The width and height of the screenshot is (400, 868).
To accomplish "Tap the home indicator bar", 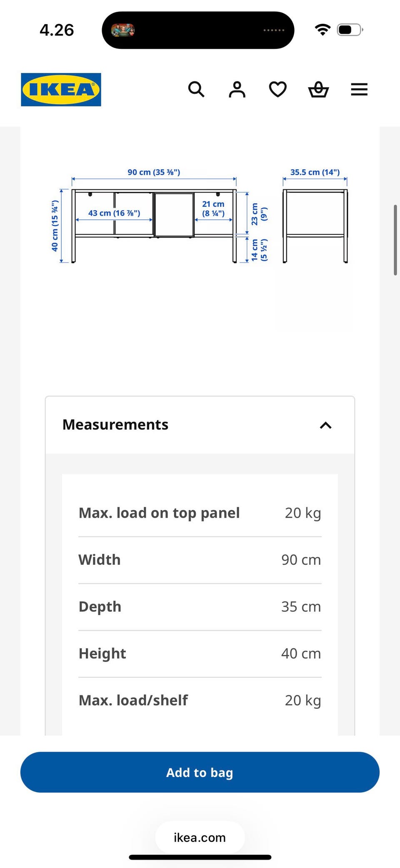I will click(x=200, y=858).
